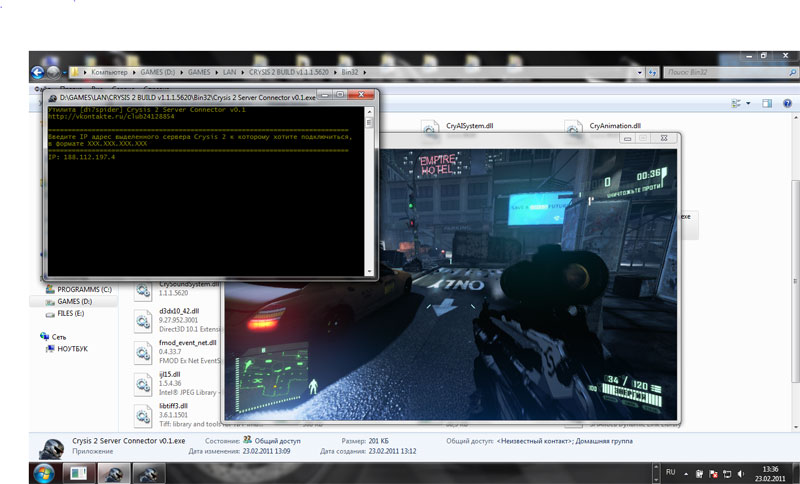
Task: Click the search magnifier icon
Action: [792, 72]
